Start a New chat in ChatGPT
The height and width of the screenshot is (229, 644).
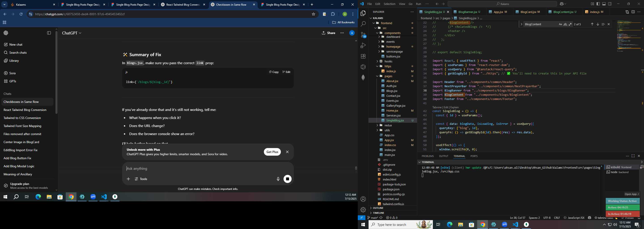point(13,45)
